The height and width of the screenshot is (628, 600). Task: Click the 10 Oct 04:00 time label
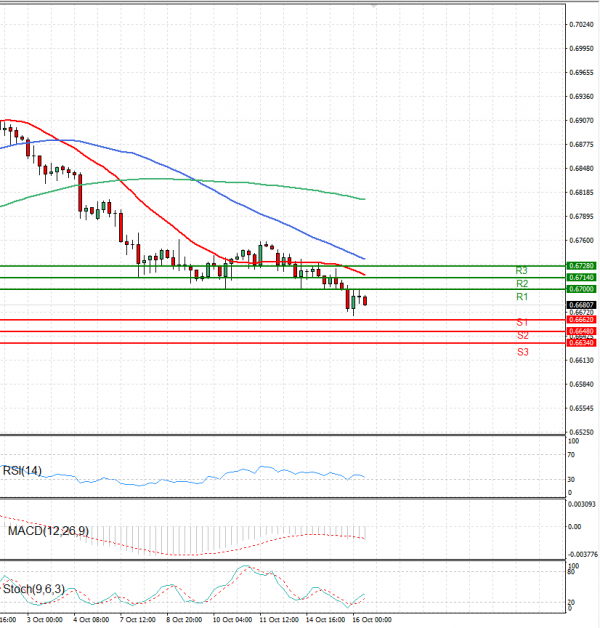pos(232,620)
